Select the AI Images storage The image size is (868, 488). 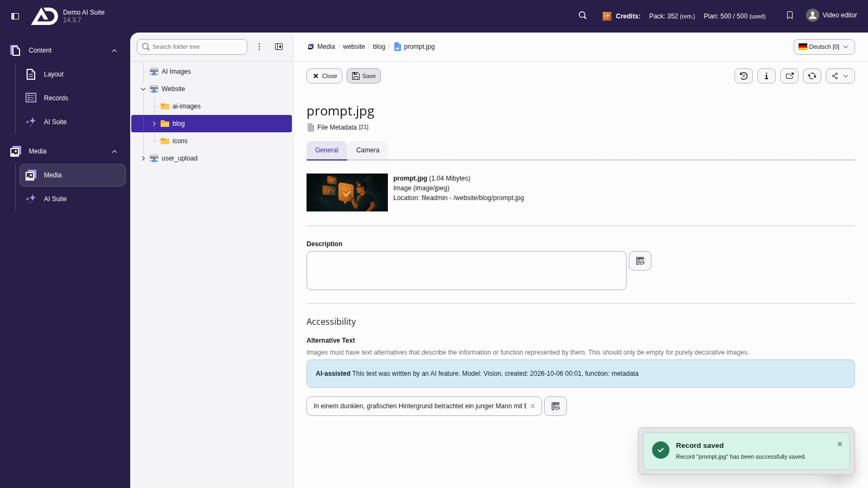[176, 72]
